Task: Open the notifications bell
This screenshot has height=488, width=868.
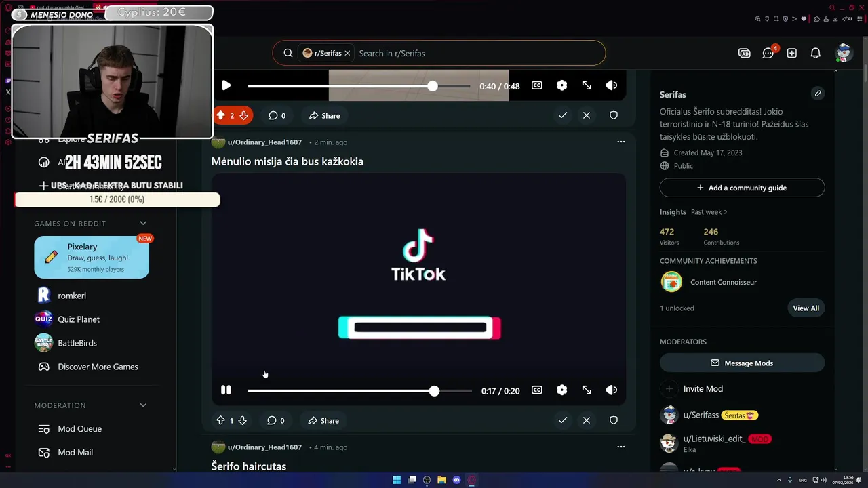Action: [x=816, y=53]
